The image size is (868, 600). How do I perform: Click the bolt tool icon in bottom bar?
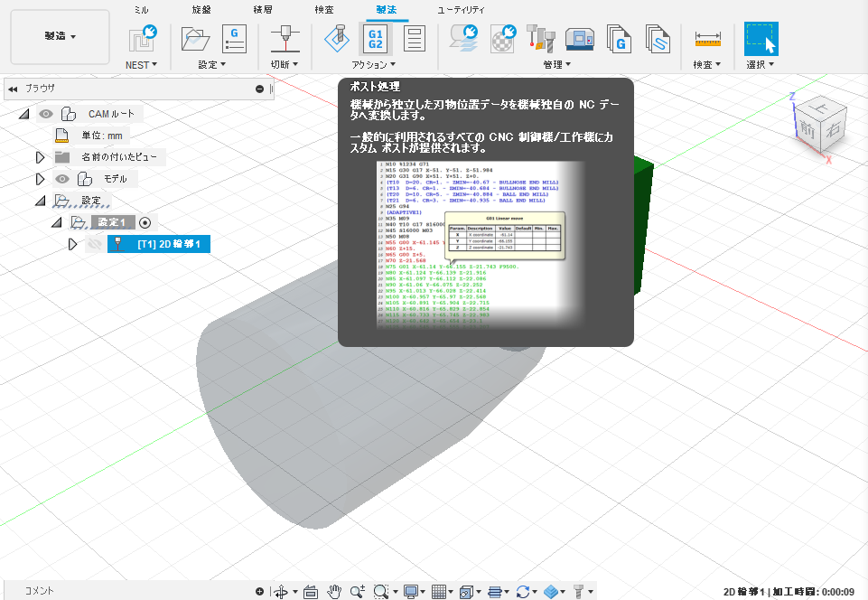[578, 592]
